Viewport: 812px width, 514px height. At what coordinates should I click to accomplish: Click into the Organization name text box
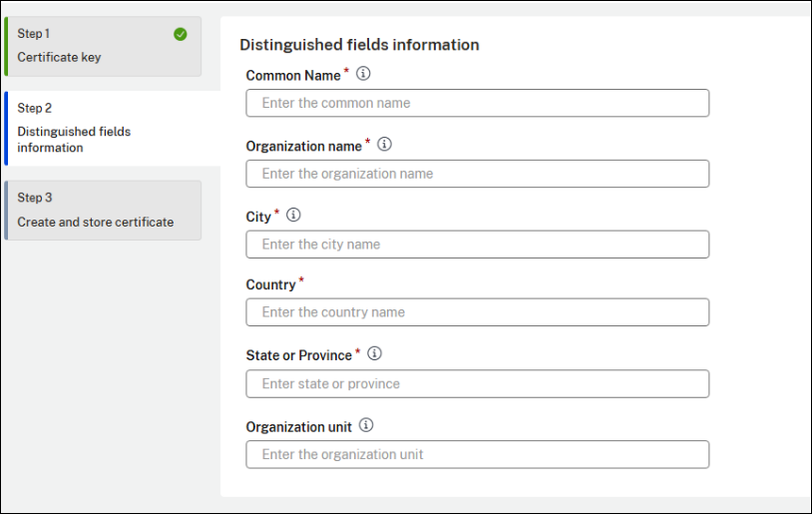coord(477,174)
